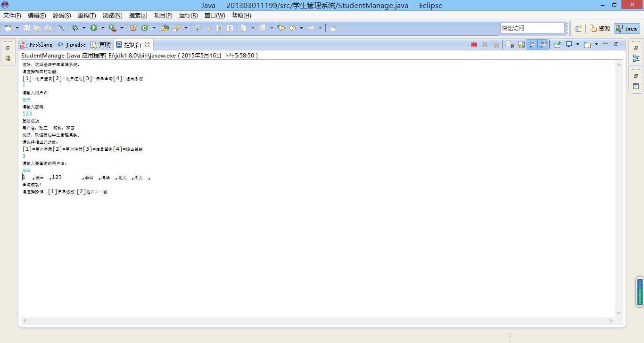Open the 运行(R) menu
Viewport: 644px width, 343px height.
coord(188,16)
